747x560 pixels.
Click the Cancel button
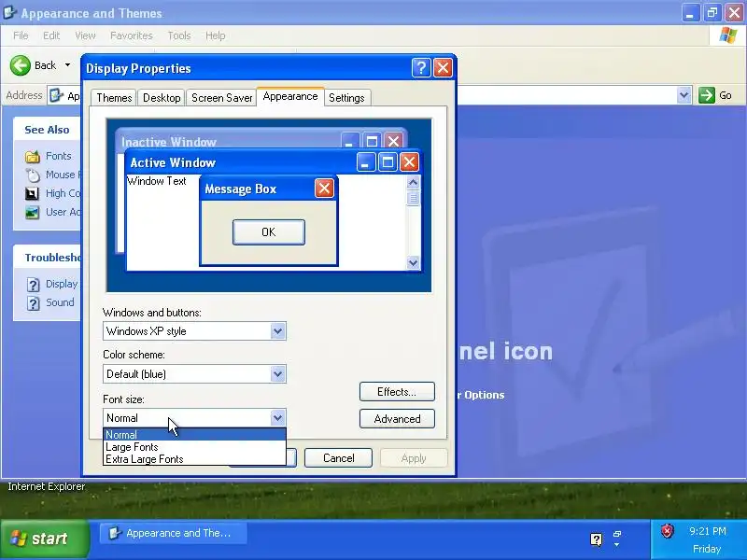click(338, 458)
